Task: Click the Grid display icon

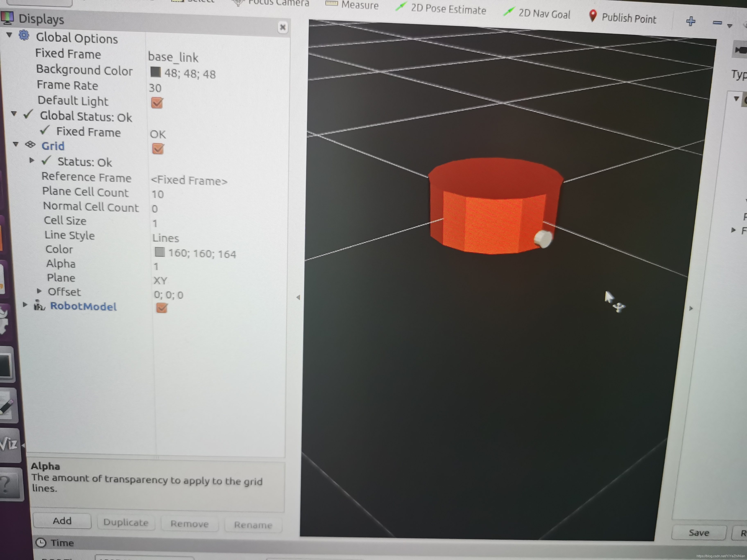Action: coord(30,145)
